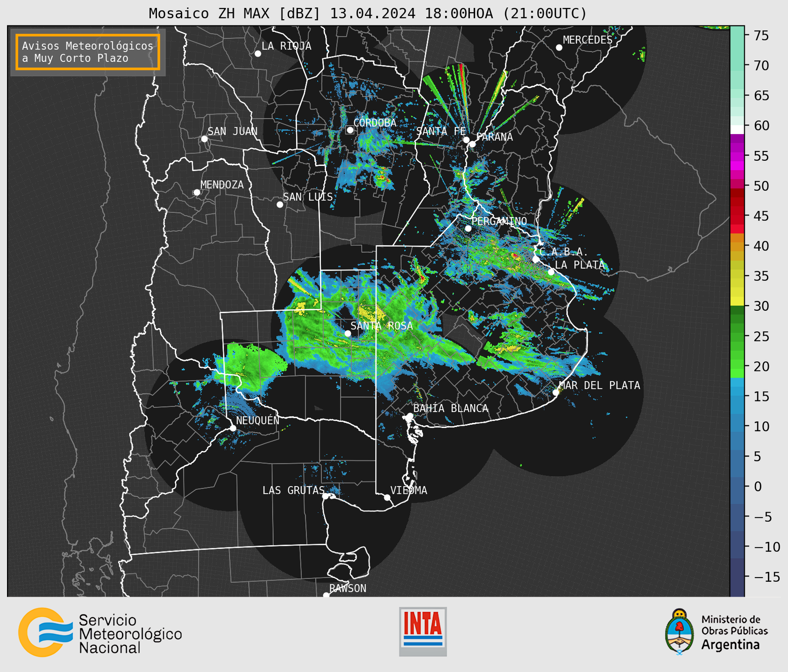
Task: Click the MERCEDES label text
Action: coord(588,40)
